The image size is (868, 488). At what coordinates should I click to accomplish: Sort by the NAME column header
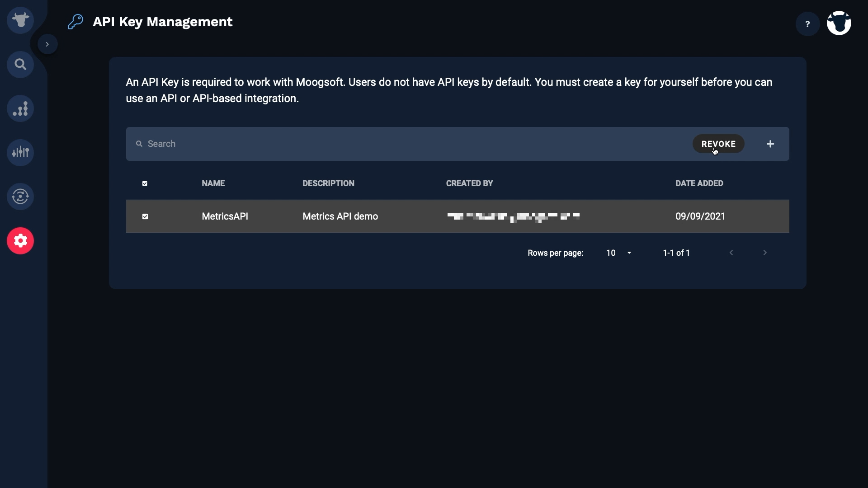[x=213, y=183]
